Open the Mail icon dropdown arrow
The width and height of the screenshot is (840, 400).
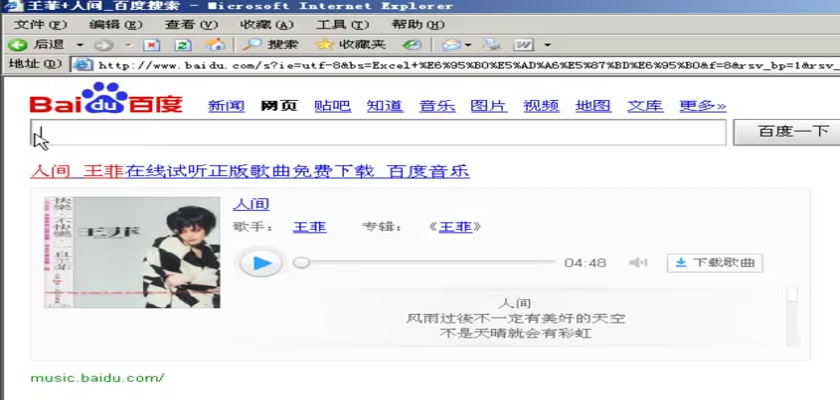(x=468, y=45)
